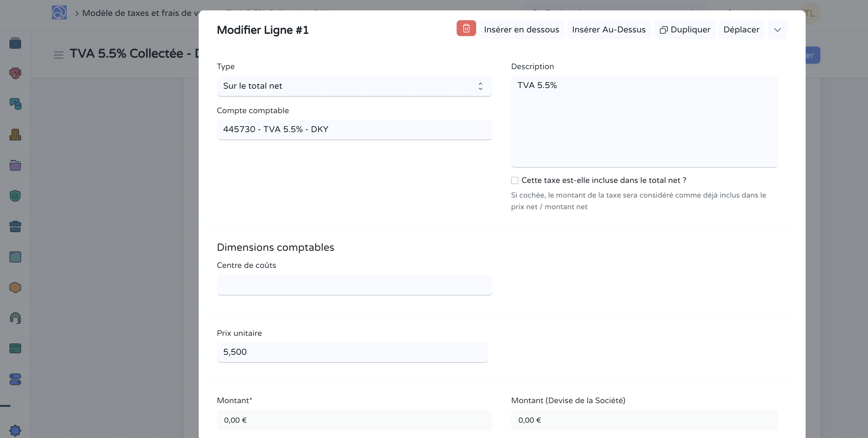Check 'Cette taxe est-elle incluse' checkbox

click(514, 180)
